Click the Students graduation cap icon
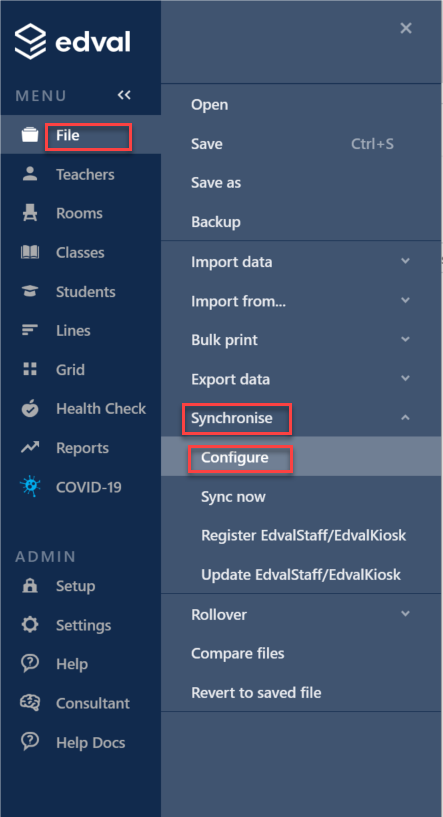Image resolution: width=443 pixels, height=817 pixels. tap(30, 292)
